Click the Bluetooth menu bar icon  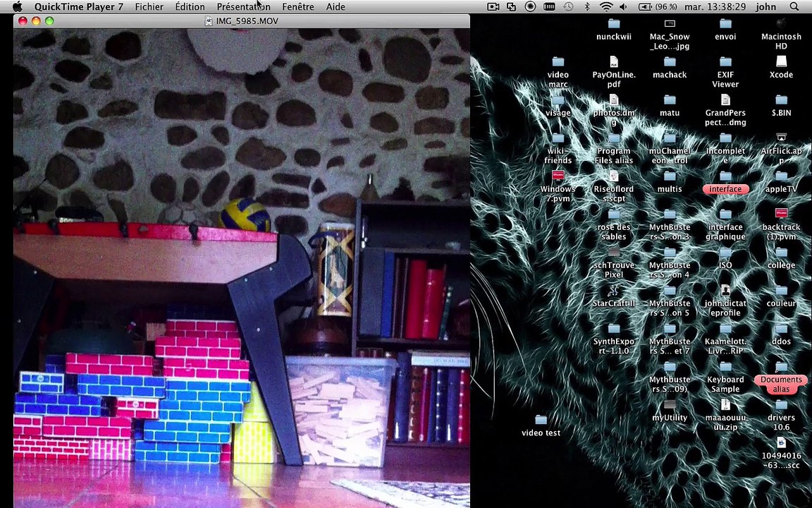point(586,7)
